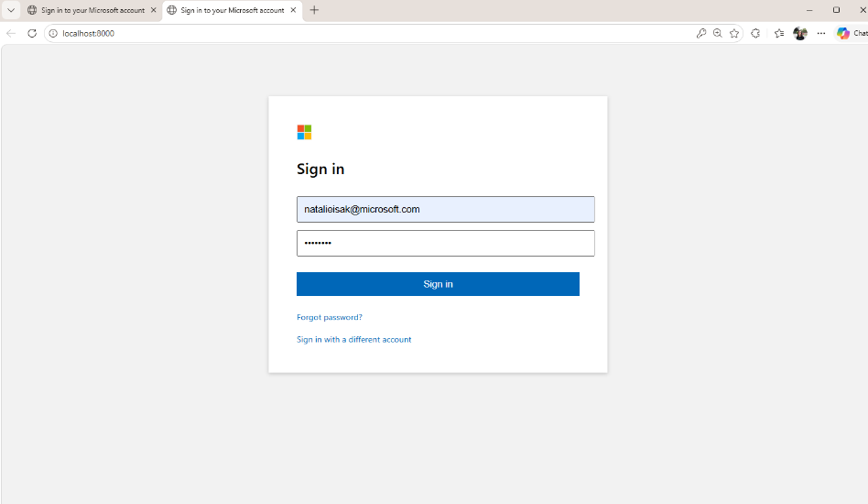
Task: Open Copilot Chat icon
Action: click(851, 33)
